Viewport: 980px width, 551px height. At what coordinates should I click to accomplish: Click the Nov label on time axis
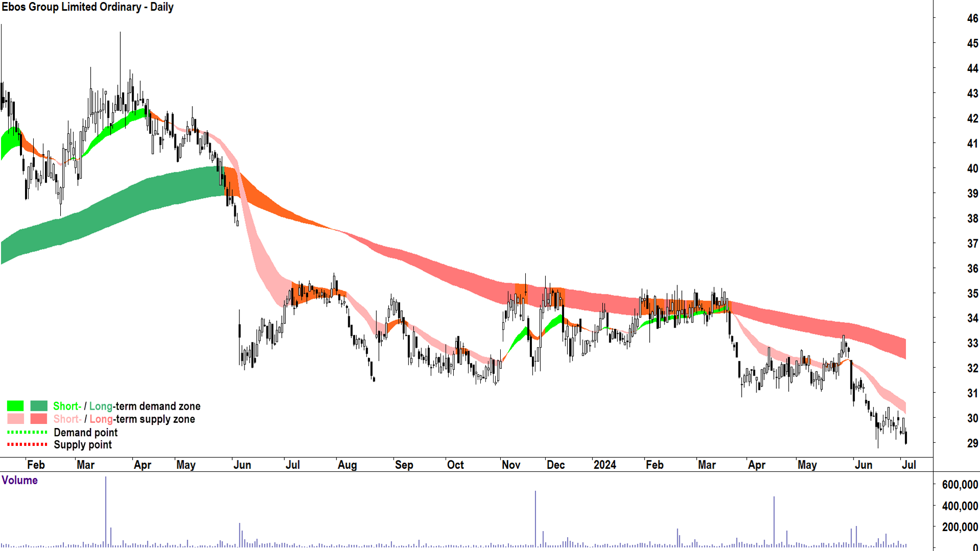pyautogui.click(x=511, y=465)
